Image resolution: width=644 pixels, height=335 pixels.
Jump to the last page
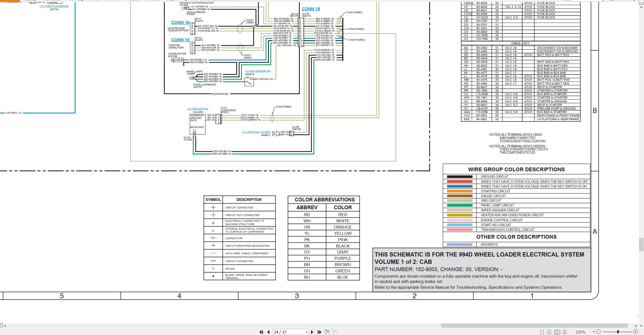(319, 332)
